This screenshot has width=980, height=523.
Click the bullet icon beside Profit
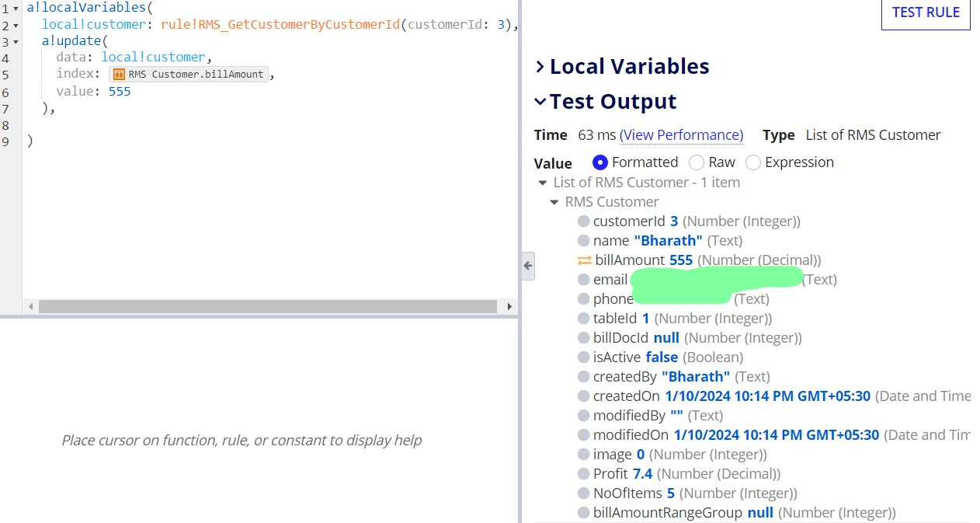584,474
